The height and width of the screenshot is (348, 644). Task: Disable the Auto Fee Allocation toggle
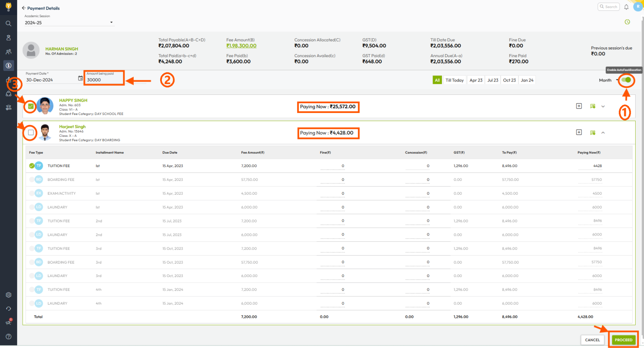pyautogui.click(x=626, y=80)
